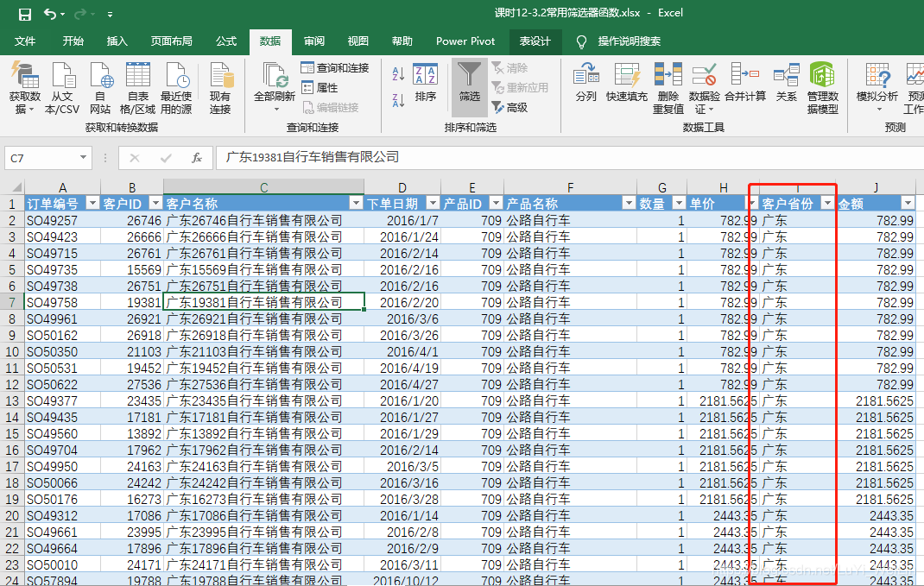
Task: Open applied filter dropdown for 客户省份
Action: point(827,203)
